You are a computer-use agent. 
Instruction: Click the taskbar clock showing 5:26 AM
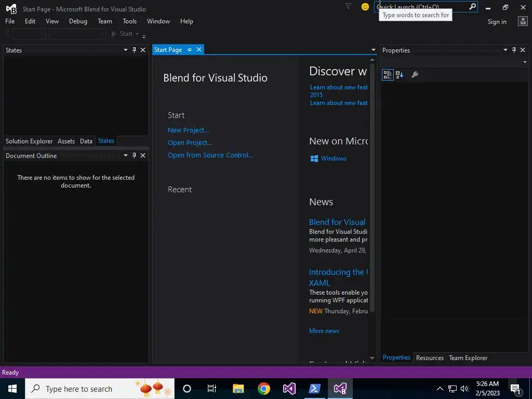pyautogui.click(x=487, y=389)
